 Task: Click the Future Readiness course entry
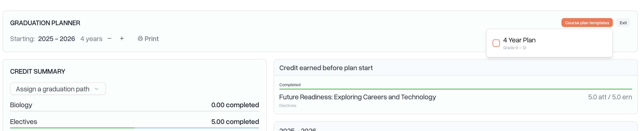click(357, 97)
